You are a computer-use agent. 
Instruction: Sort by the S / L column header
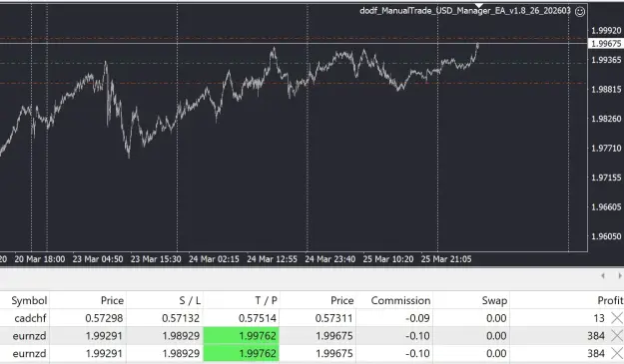tap(190, 300)
